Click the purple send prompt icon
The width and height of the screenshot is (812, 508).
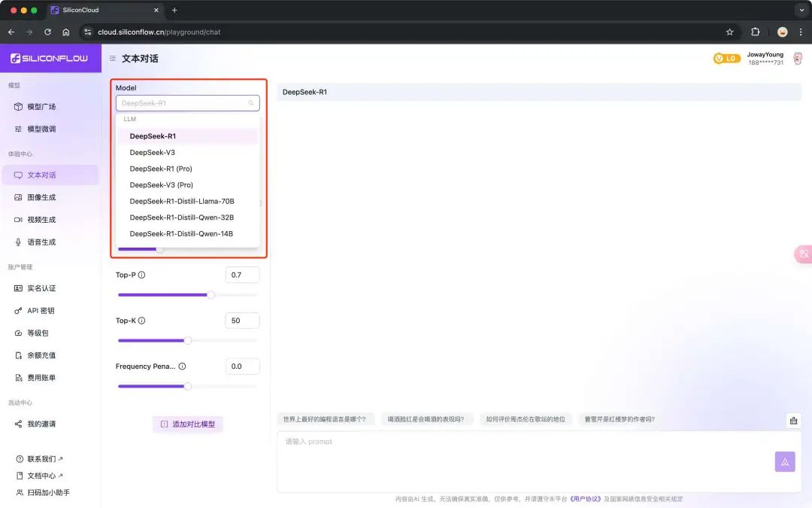[x=785, y=461]
